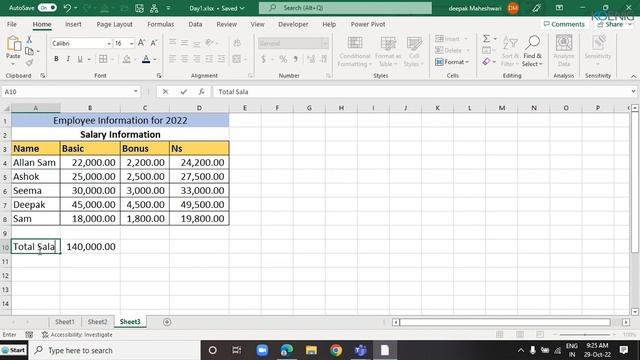The width and height of the screenshot is (640, 360).
Task: Switch to the Formulas tab
Action: coord(160,24)
